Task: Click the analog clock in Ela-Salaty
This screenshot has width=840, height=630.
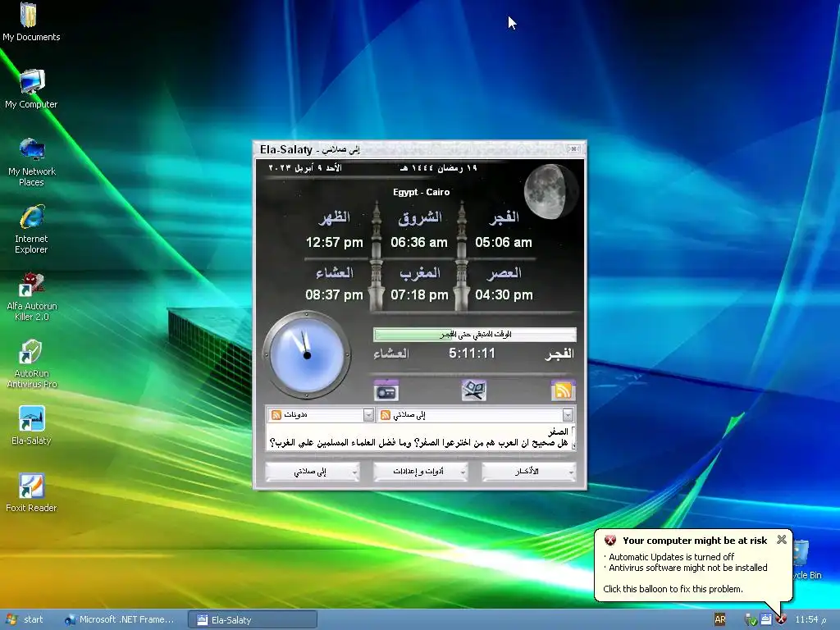Action: pos(307,354)
